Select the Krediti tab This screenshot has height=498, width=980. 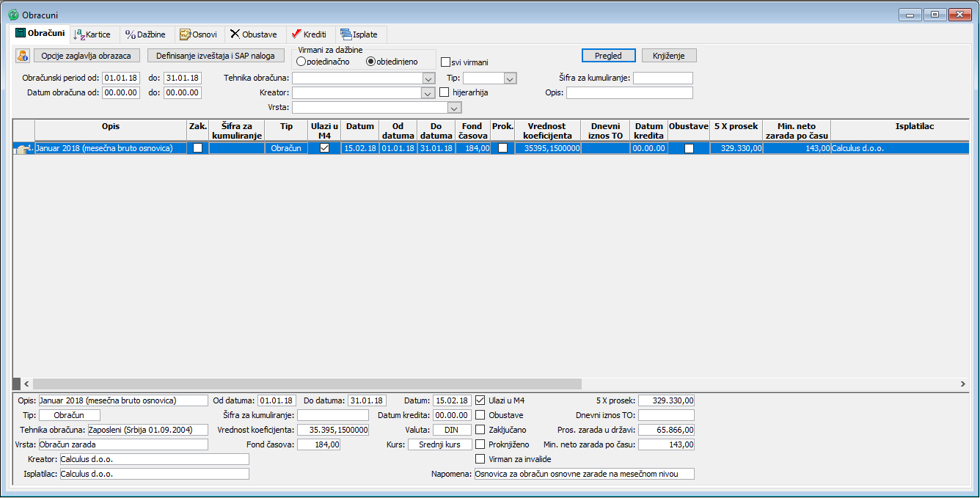click(309, 34)
